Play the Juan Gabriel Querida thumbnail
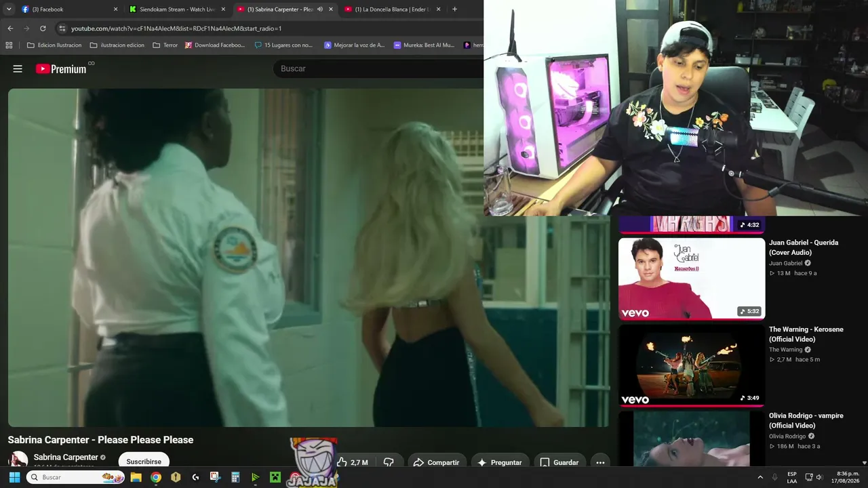The height and width of the screenshot is (488, 868). (x=692, y=279)
